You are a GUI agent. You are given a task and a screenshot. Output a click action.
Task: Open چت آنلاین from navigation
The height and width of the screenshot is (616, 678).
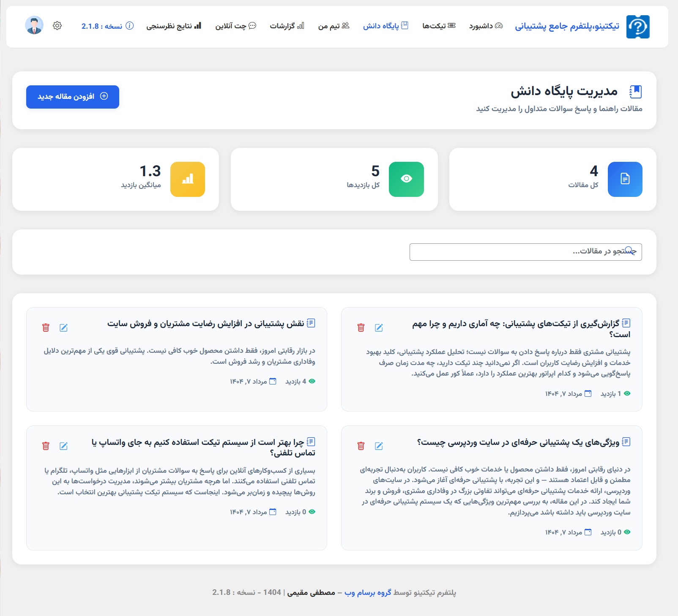[235, 26]
